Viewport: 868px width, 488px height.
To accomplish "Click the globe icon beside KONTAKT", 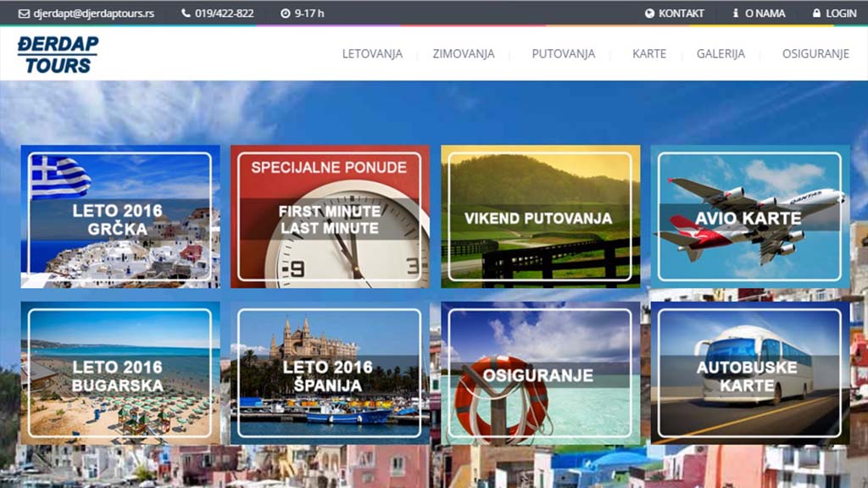I will point(650,14).
